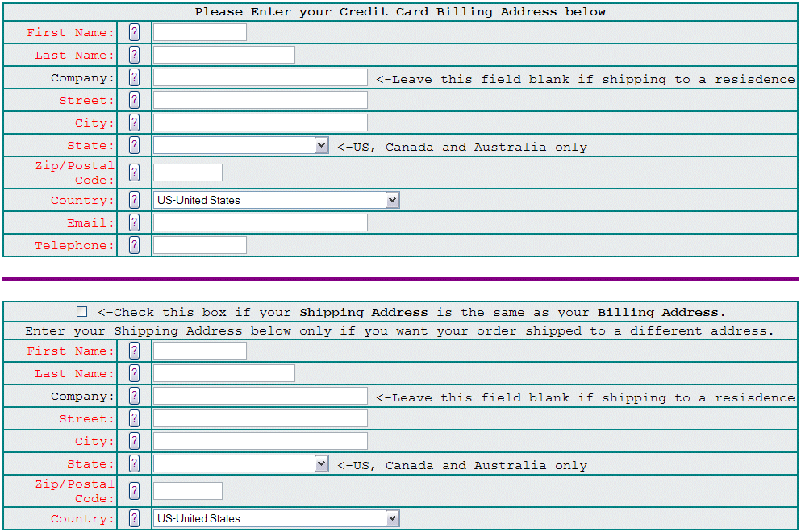Image resolution: width=801 pixels, height=532 pixels.
Task: Click the billing First Name help icon
Action: (x=135, y=32)
